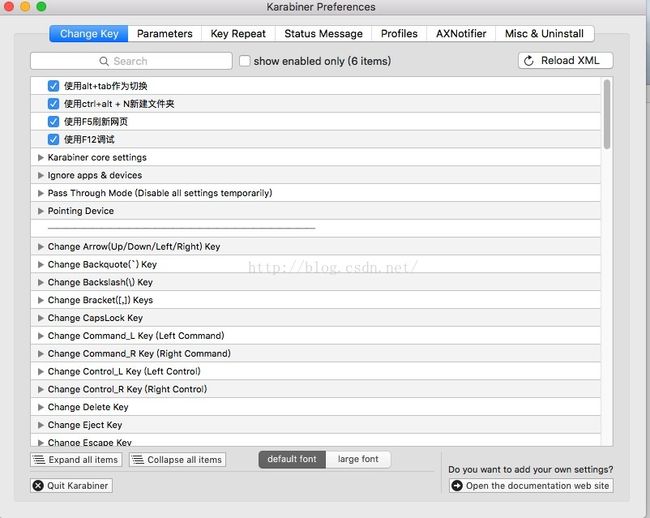Switch to the Change Key tab
Viewport: 650px width, 518px height.
89,34
